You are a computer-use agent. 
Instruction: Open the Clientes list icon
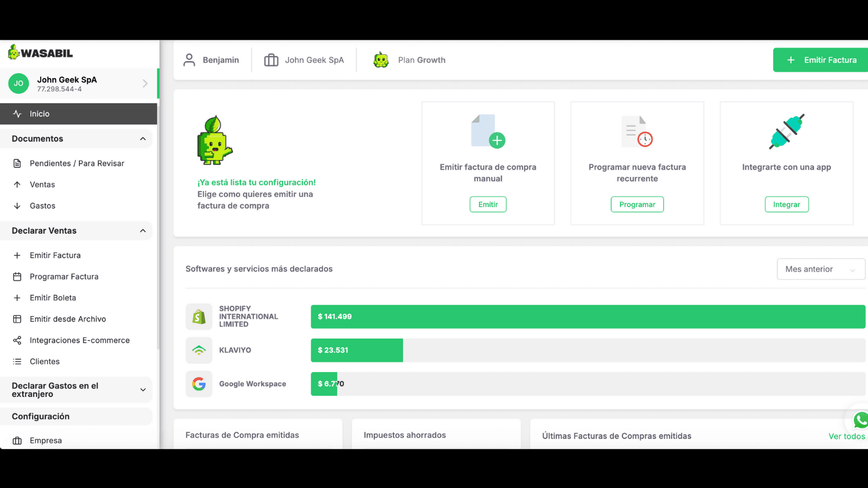coord(17,361)
